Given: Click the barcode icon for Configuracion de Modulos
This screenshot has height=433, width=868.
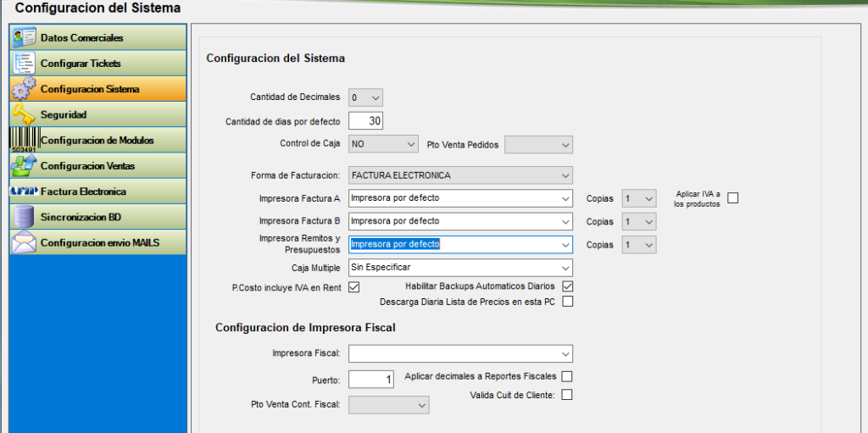Looking at the screenshot, I should 24,139.
